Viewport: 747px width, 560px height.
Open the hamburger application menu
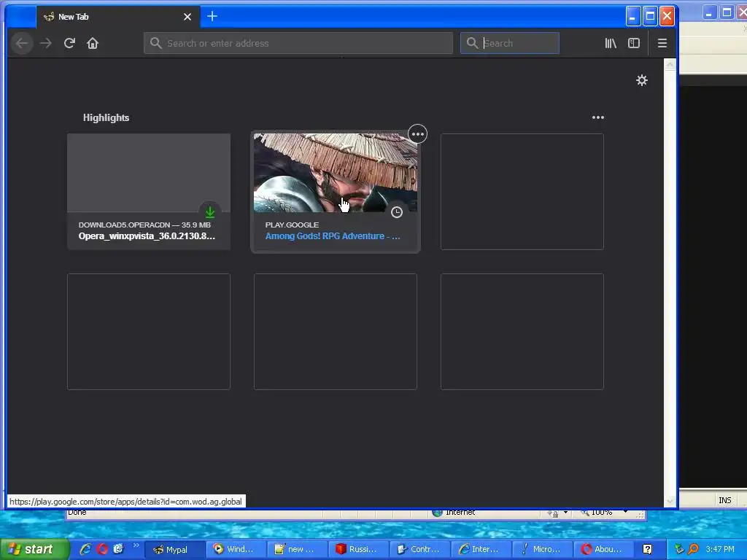click(x=662, y=43)
